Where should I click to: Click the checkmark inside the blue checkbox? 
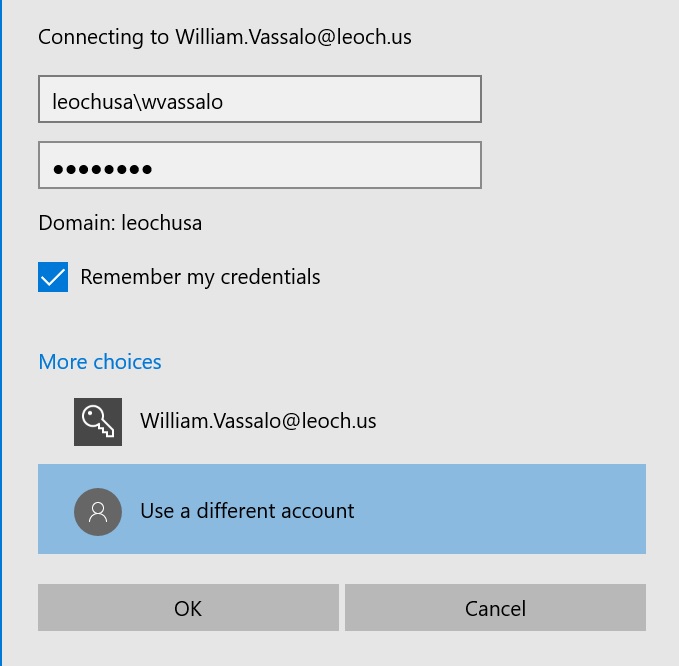pos(53,278)
